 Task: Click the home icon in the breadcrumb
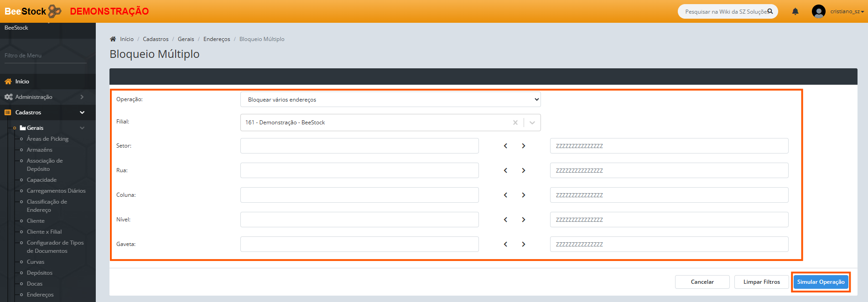click(x=113, y=39)
